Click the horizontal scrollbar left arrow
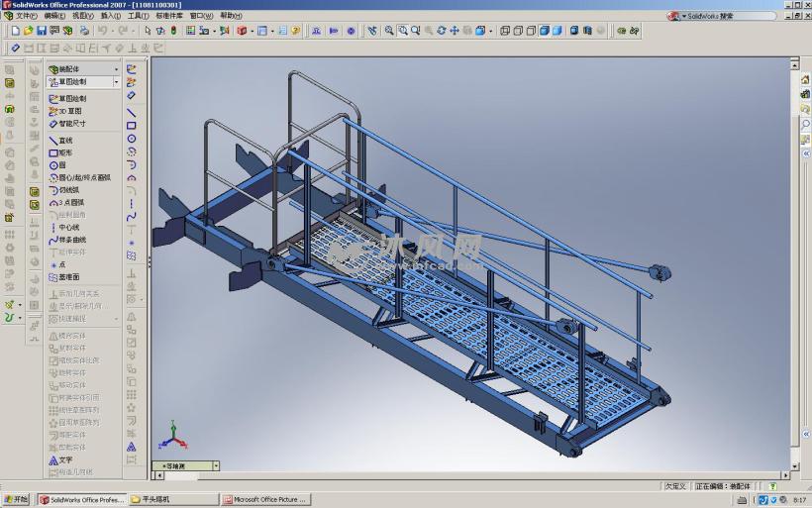The width and height of the screenshot is (812, 508). (159, 475)
